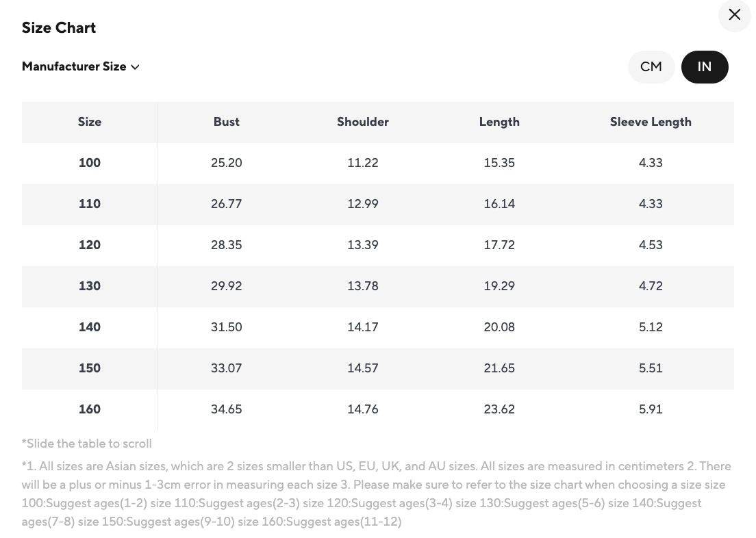Select the size 100 row label
The height and width of the screenshot is (538, 756).
(90, 163)
